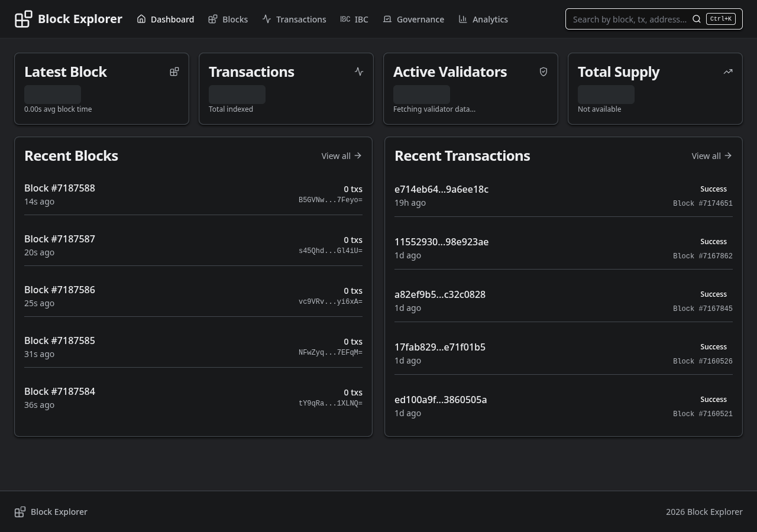757x532 pixels.
Task: Go to the Blocks page
Action: [x=228, y=19]
